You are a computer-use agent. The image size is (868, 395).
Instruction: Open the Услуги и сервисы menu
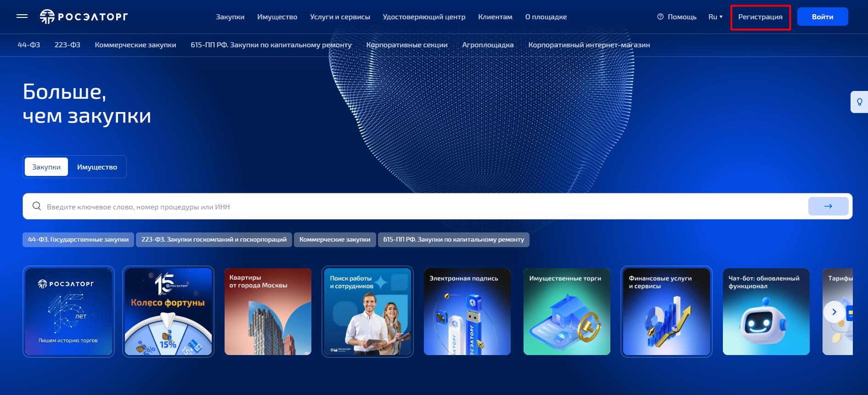[x=340, y=17]
